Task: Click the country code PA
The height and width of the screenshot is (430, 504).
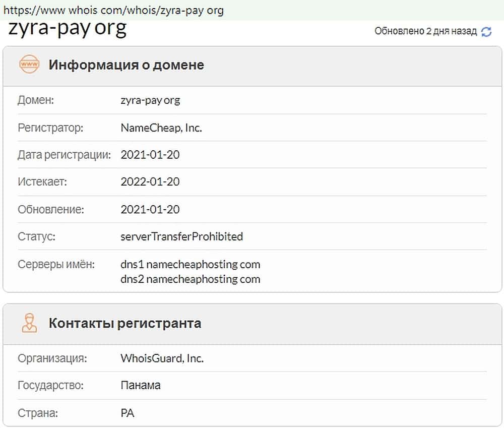Action: click(128, 413)
